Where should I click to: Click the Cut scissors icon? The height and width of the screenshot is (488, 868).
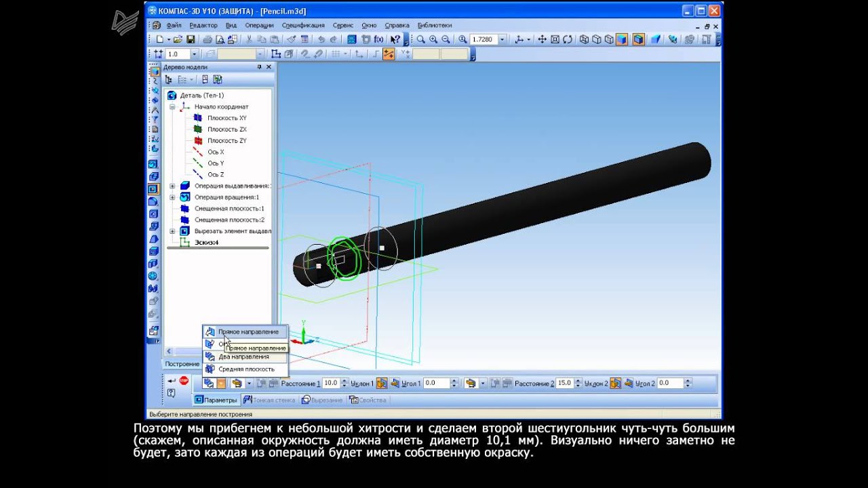pos(249,39)
